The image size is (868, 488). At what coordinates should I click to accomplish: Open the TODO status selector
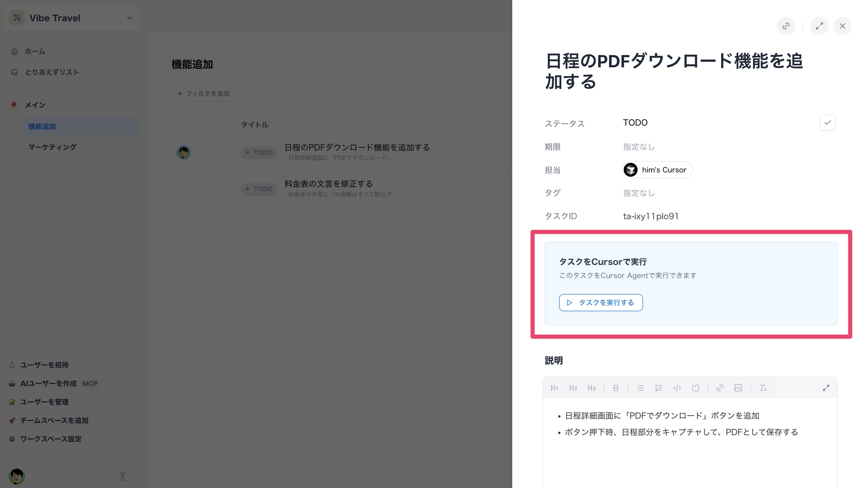pyautogui.click(x=635, y=123)
